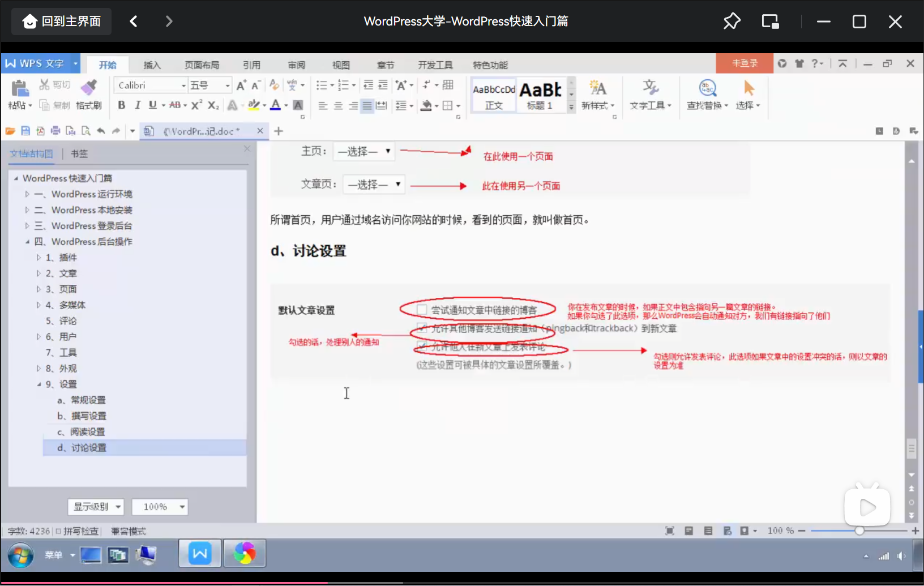Screen dimensions: 924x586
Task: Open the 显示级别 dropdown
Action: tap(96, 507)
